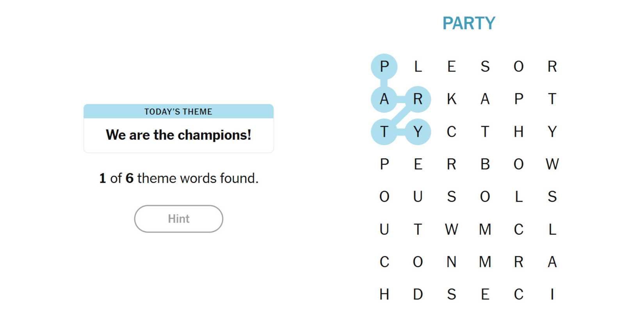This screenshot has width=644, height=322.
Task: Tap the highlighted Y circle
Action: click(x=418, y=132)
